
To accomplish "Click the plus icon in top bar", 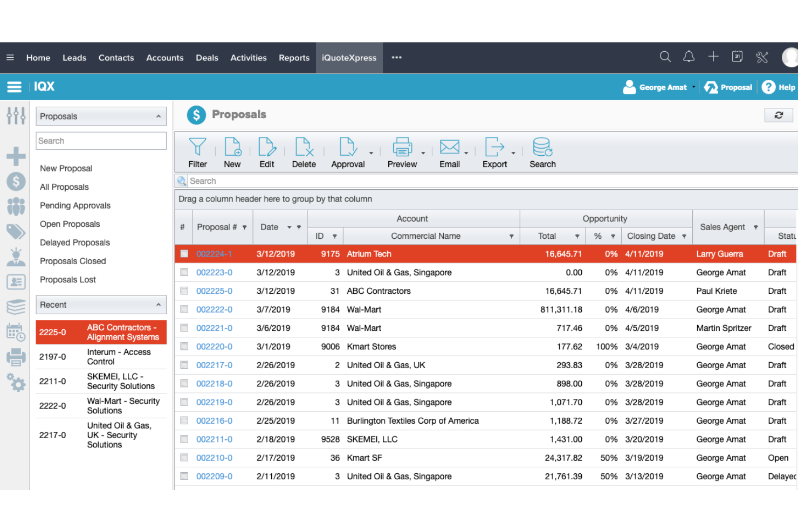I will click(713, 57).
